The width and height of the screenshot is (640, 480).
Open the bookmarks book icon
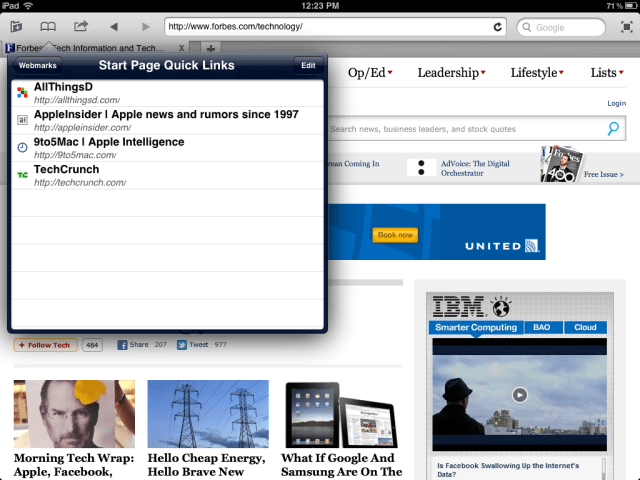tap(47, 26)
